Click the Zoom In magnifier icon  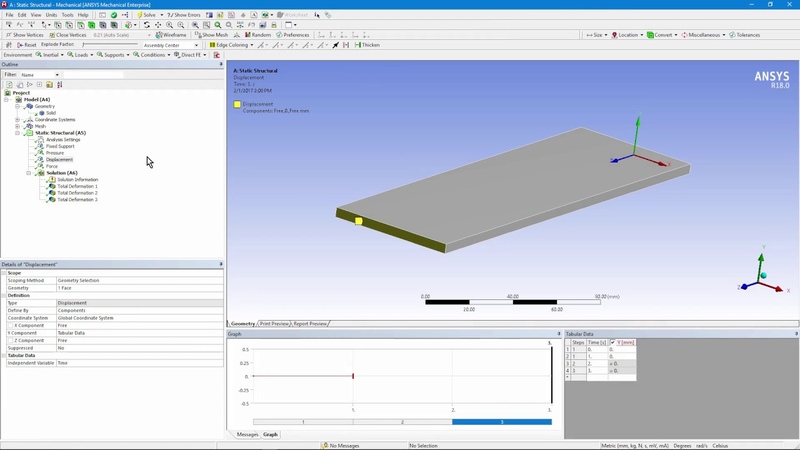tap(169, 24)
